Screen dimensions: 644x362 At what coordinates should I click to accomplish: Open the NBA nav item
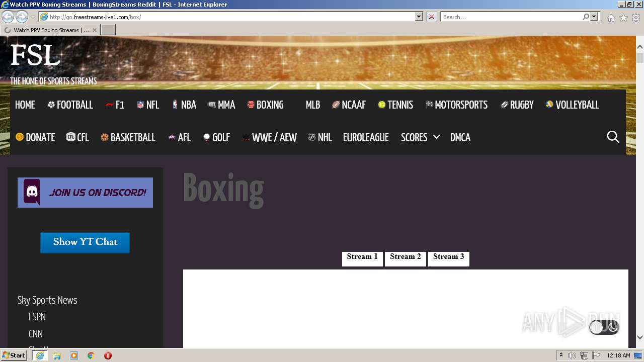tap(184, 105)
